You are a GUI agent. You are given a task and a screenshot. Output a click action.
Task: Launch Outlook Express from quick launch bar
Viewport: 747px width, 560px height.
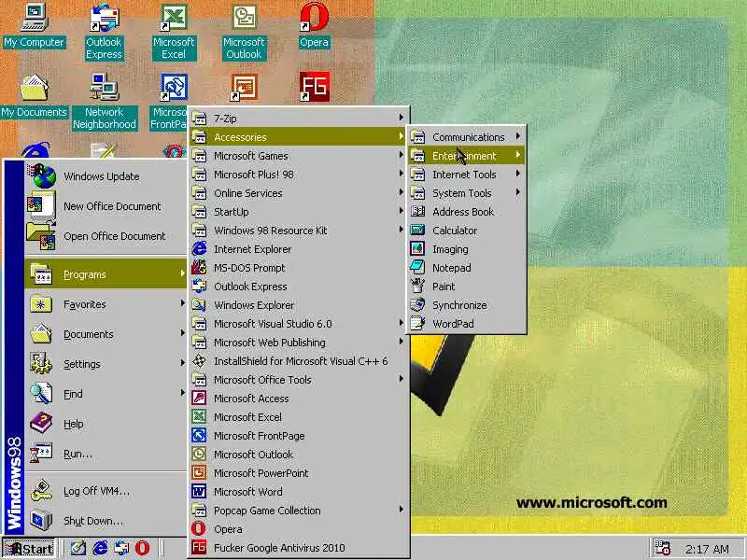(x=121, y=549)
